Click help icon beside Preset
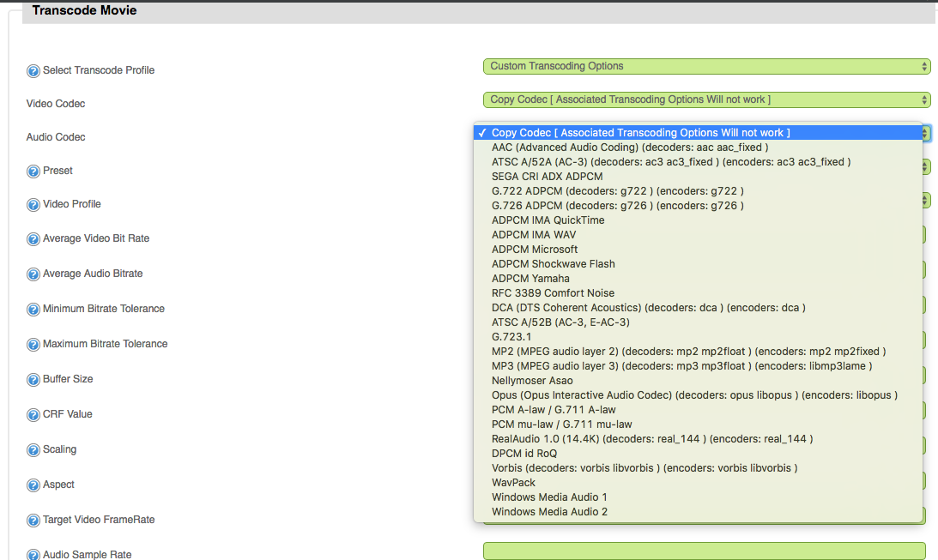The image size is (938, 560). 33,172
